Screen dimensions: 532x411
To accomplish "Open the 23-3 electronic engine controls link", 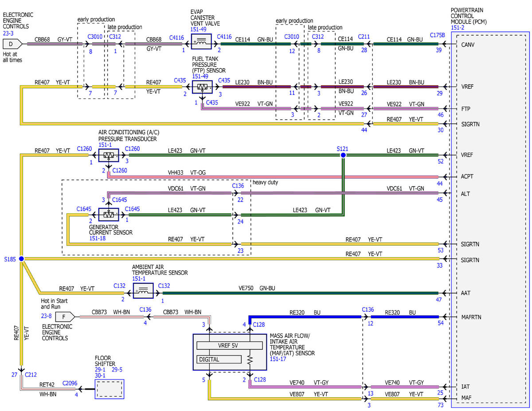I will coord(8,32).
